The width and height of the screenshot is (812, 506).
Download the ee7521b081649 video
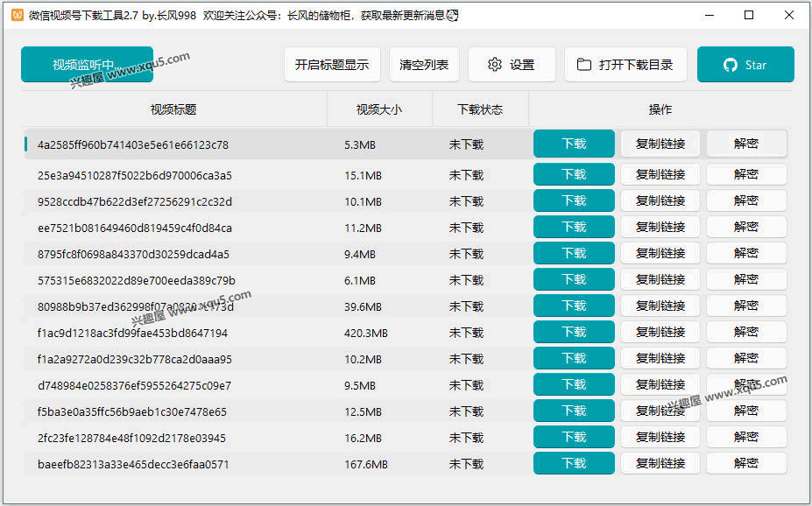pyautogui.click(x=574, y=227)
